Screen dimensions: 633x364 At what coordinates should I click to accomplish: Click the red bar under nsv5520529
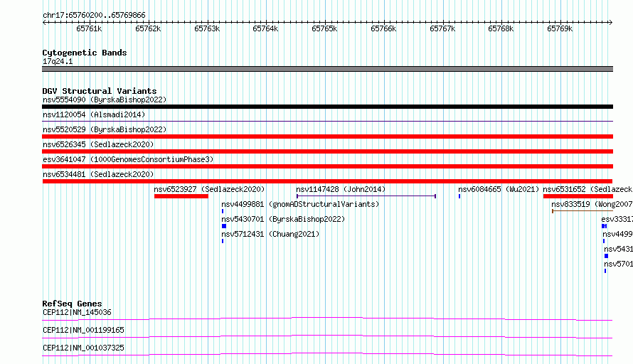327,136
